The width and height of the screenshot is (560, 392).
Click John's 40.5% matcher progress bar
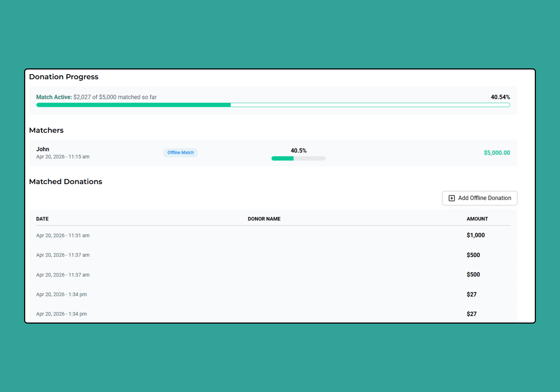click(x=298, y=158)
